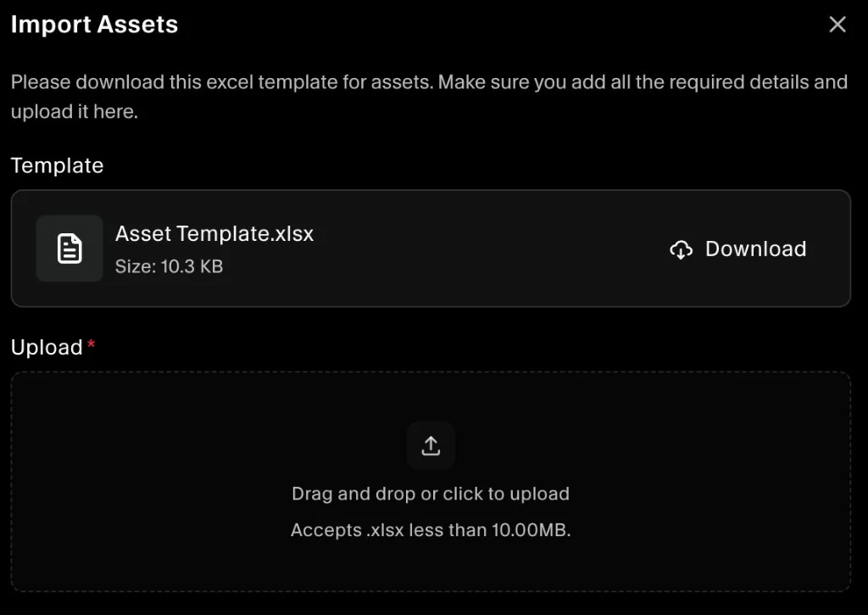Click the Import Assets dialog title
868x615 pixels.
click(94, 25)
